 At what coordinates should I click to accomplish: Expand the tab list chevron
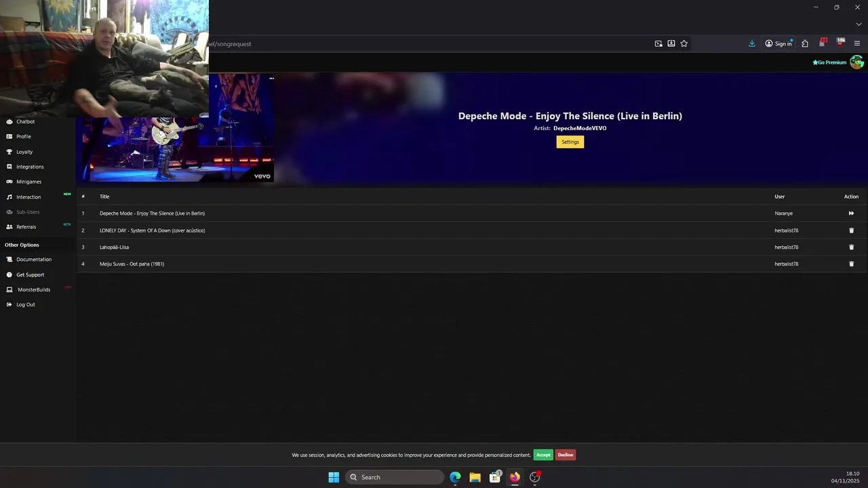[x=859, y=24]
